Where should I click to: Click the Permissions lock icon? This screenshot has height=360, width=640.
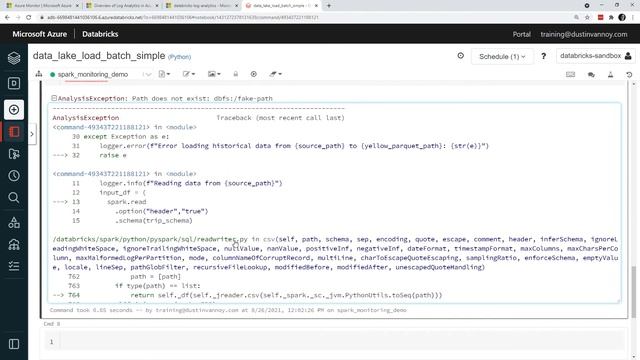coord(236,74)
